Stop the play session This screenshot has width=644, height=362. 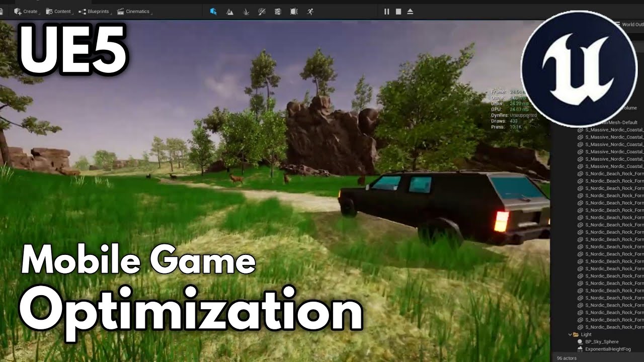pyautogui.click(x=398, y=11)
